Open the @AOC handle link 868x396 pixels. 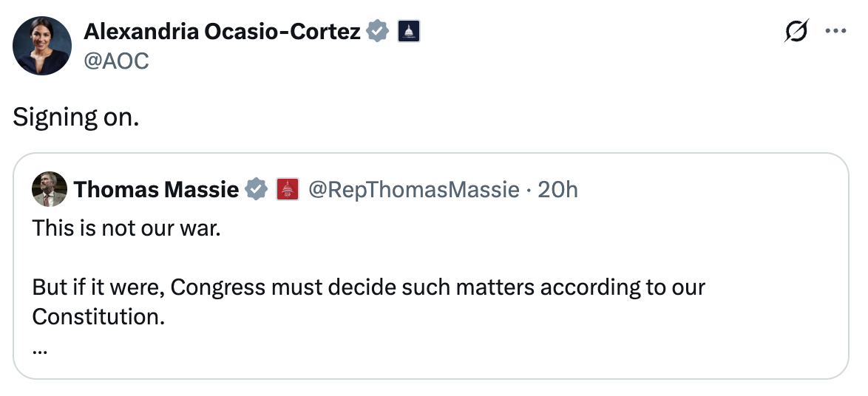pos(116,61)
